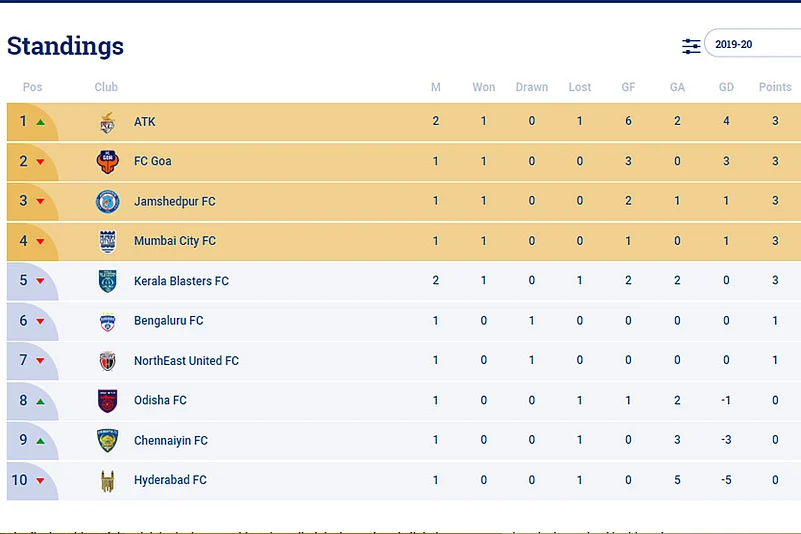Click the Chennaiyin FC club crest
Viewport: 801px width, 534px height.
[107, 441]
